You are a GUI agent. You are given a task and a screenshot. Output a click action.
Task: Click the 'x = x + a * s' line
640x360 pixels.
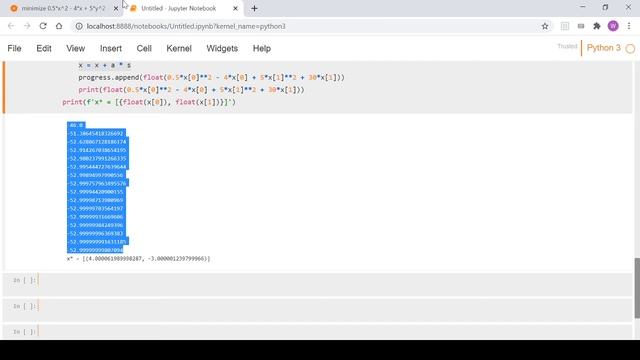coord(104,65)
